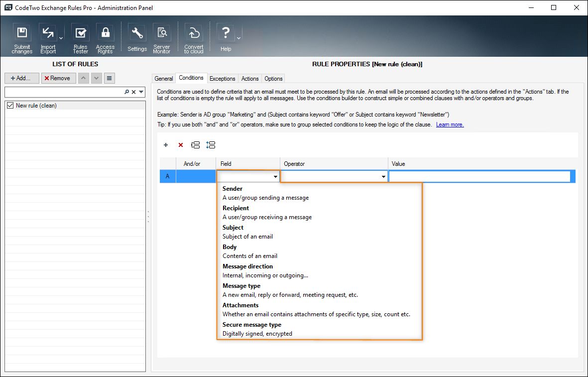Move the rule up in list
Image resolution: width=588 pixels, height=377 pixels.
point(83,78)
